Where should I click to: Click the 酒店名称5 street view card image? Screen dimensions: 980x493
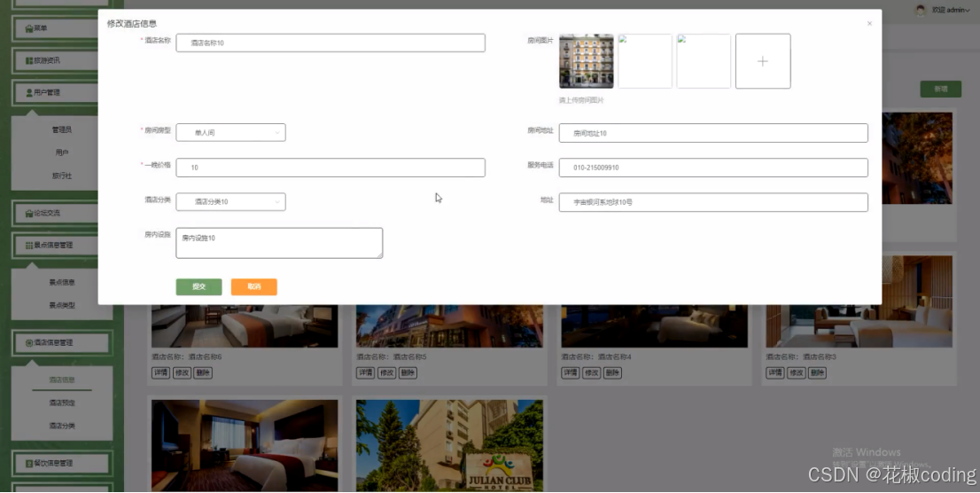click(449, 326)
